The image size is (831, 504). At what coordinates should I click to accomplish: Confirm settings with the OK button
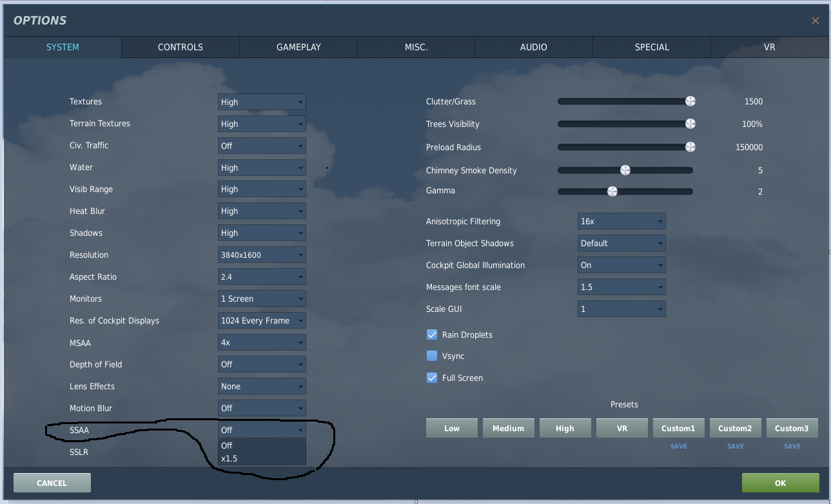(x=781, y=483)
